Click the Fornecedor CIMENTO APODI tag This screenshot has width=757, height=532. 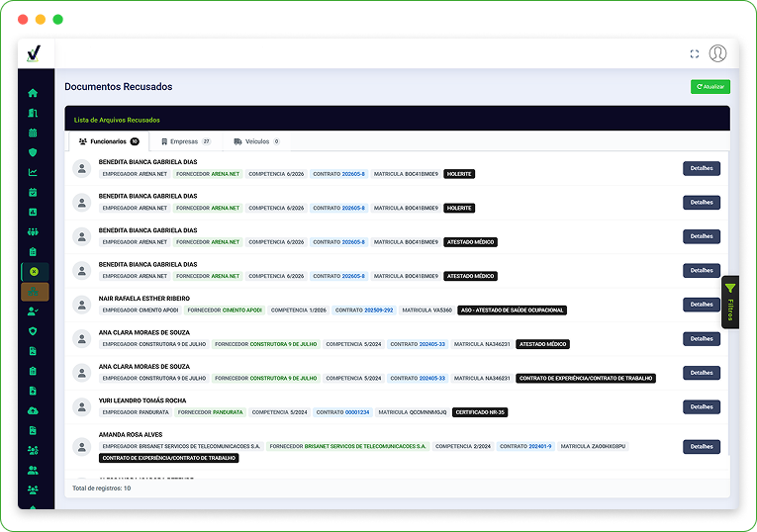pyautogui.click(x=225, y=310)
